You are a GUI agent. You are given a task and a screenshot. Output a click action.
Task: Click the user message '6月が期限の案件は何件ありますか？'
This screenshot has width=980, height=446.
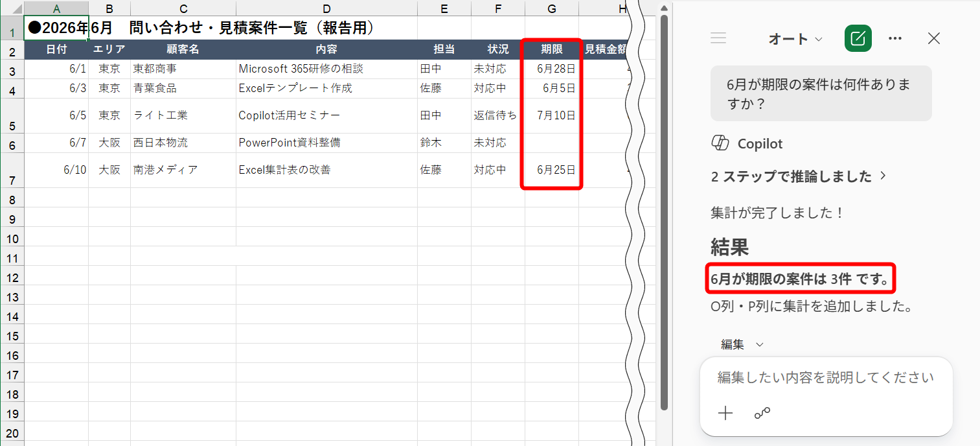(821, 93)
